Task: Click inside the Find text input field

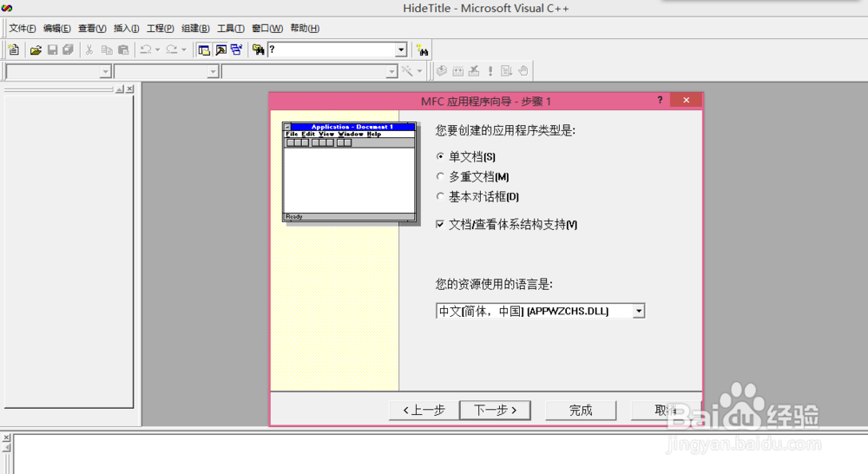Action: click(x=332, y=49)
